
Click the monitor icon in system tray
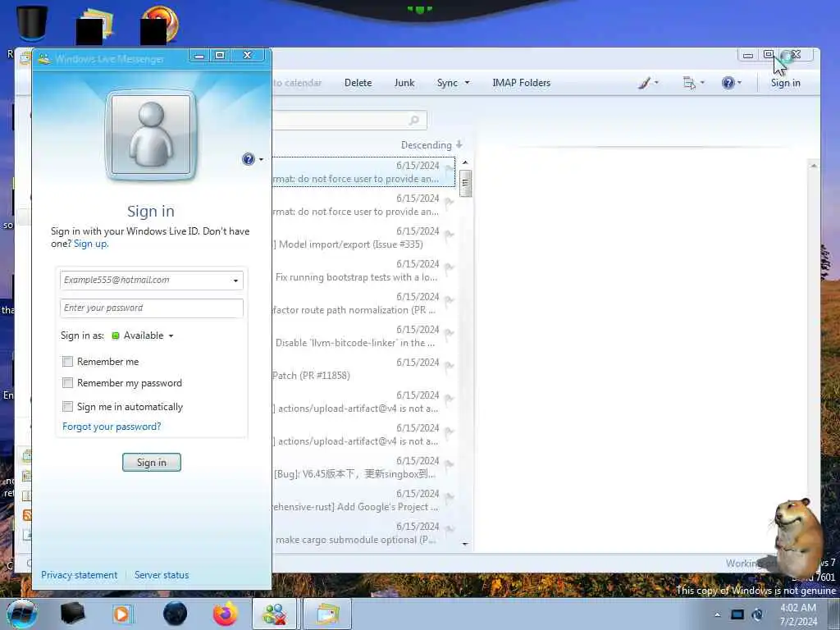click(737, 615)
